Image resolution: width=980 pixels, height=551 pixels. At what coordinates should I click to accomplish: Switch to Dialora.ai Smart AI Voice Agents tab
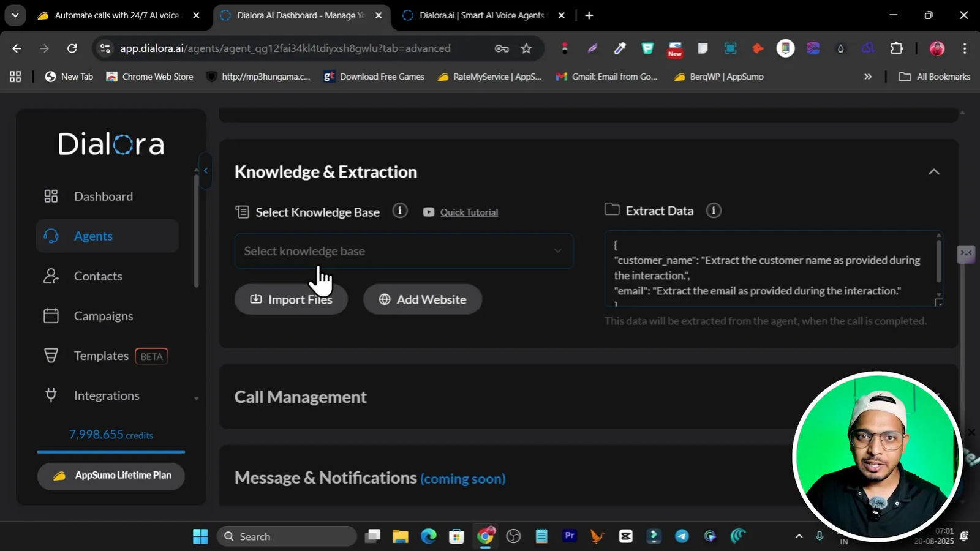482,15
